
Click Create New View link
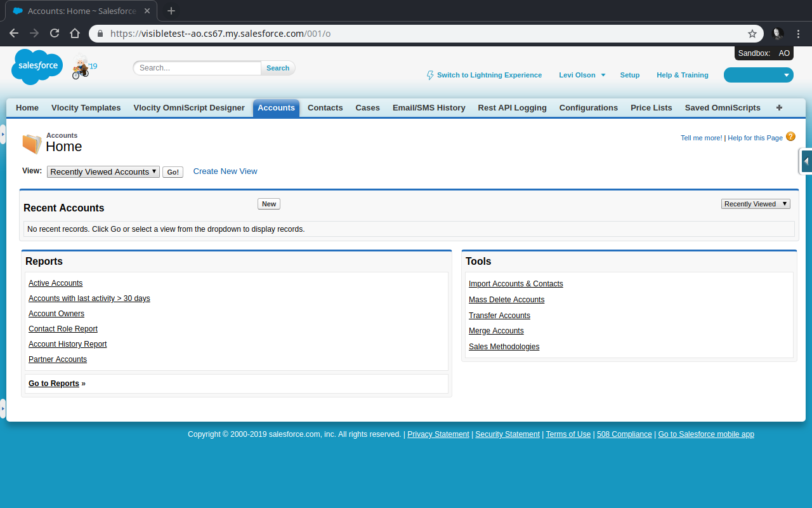[x=225, y=171]
